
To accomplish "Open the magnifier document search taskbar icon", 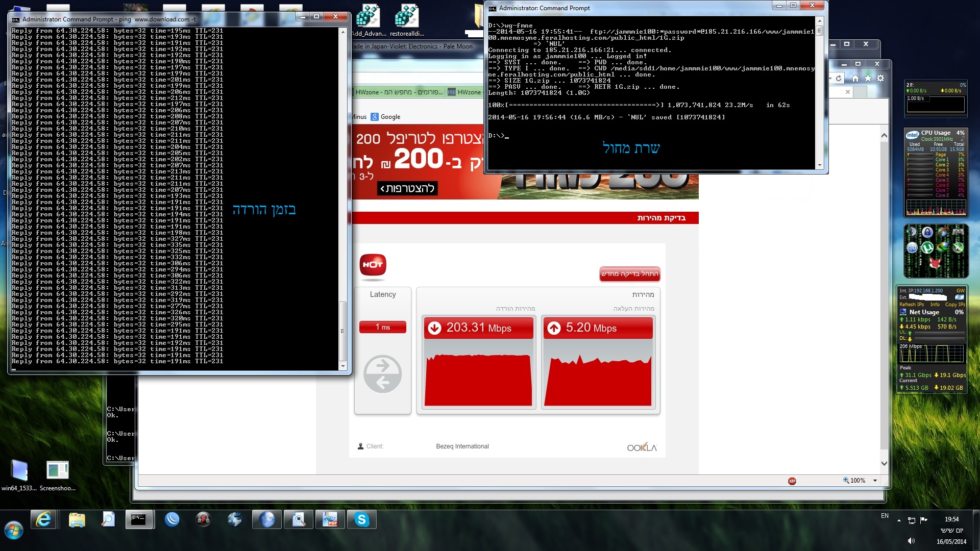I will pos(108,520).
